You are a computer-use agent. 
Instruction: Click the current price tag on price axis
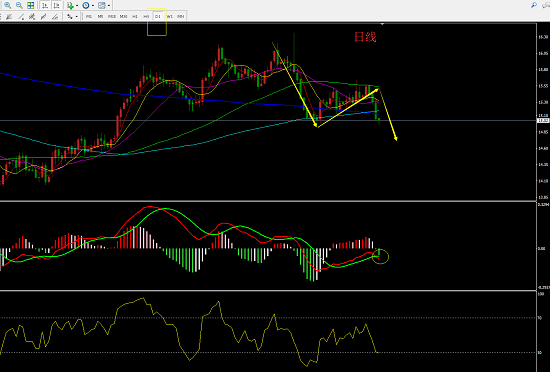click(x=543, y=121)
